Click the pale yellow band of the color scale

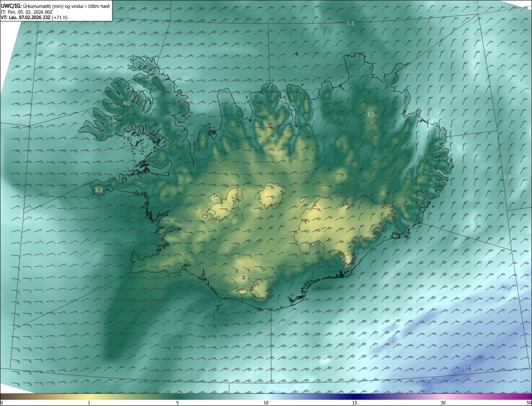[89, 396]
